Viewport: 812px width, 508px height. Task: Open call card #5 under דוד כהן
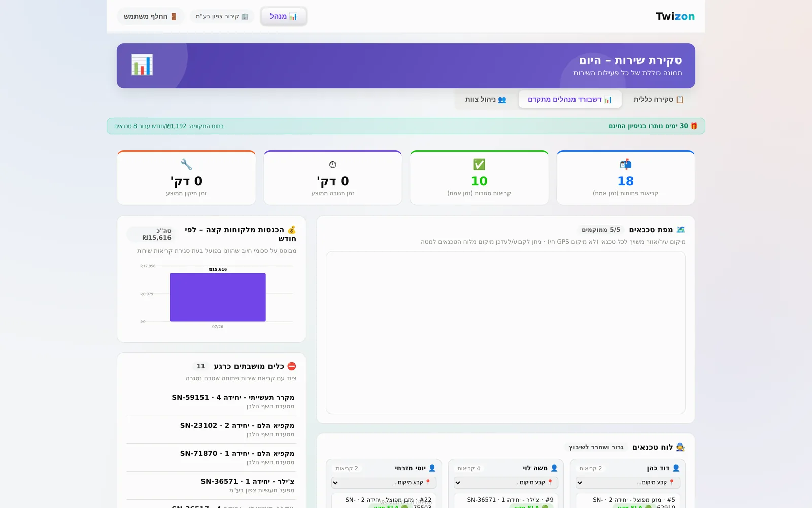[x=628, y=501]
